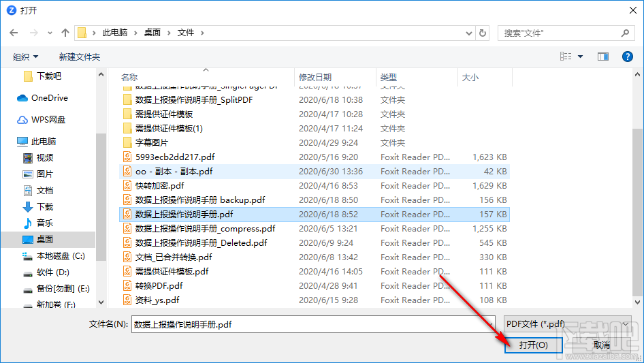Select file 转换PDF.pdf

[159, 286]
